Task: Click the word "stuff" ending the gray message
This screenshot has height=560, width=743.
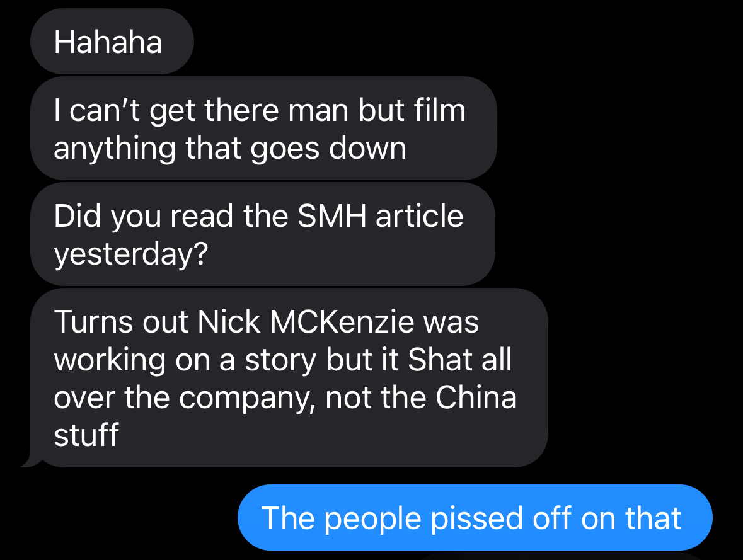Action: tap(86, 435)
